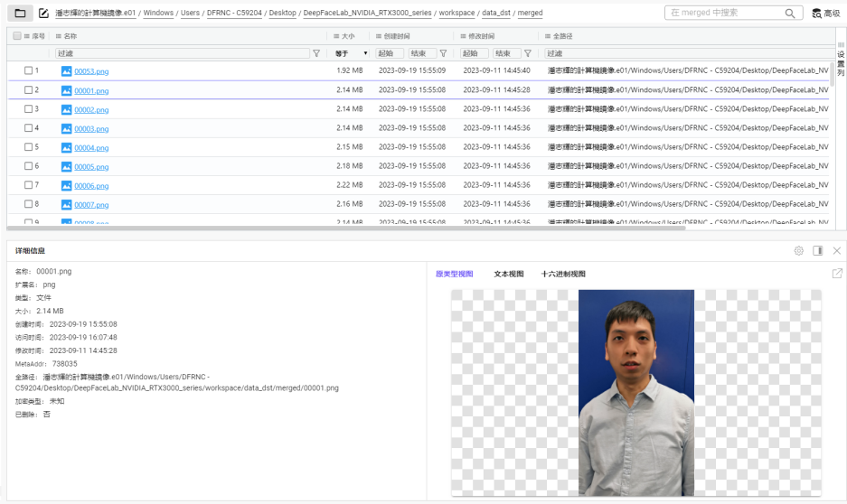Check the checkbox for row 3
The height and width of the screenshot is (504, 847).
click(28, 109)
